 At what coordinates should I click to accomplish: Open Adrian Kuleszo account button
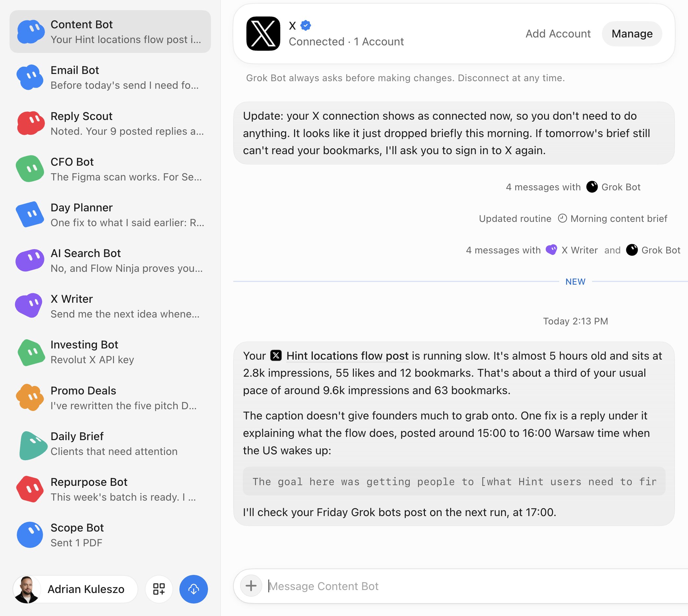75,589
